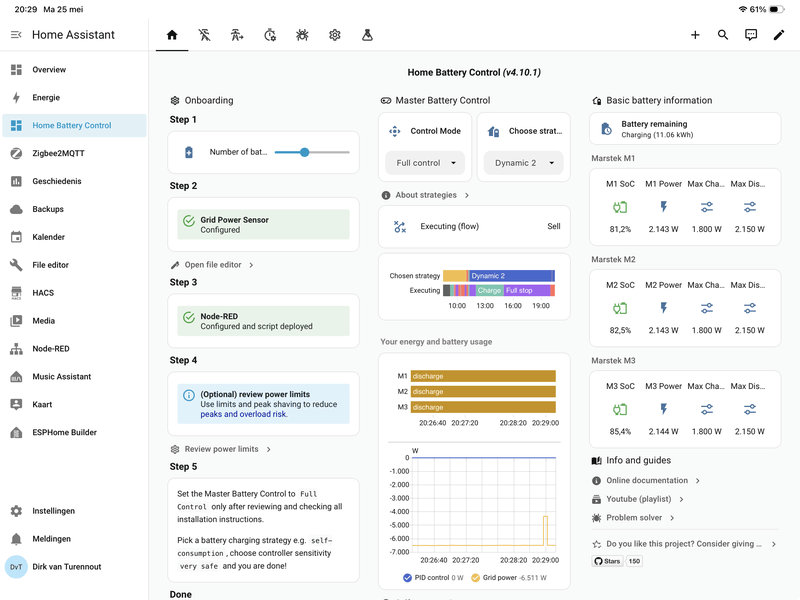Open the clock-and-gear schedule tab
Screen dimensions: 800x600
[x=269, y=35]
